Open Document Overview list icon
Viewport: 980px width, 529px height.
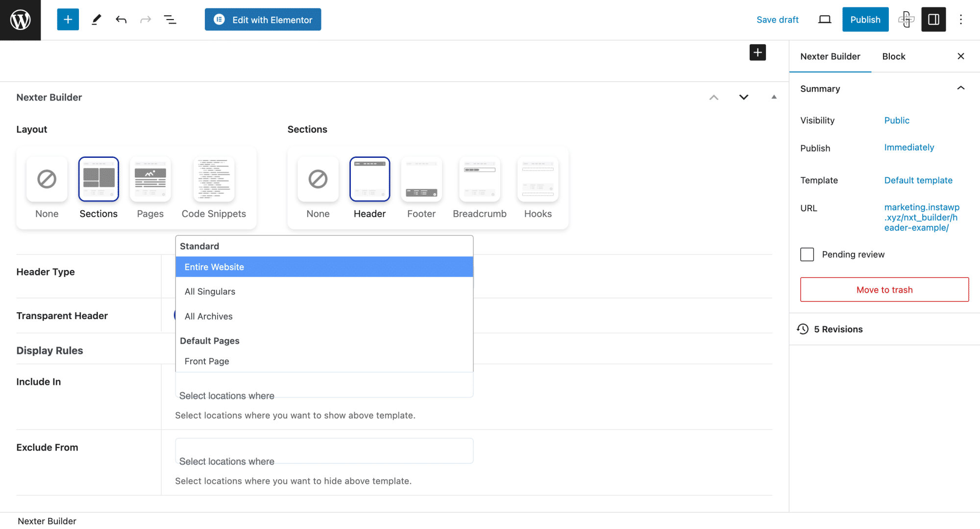coord(170,20)
